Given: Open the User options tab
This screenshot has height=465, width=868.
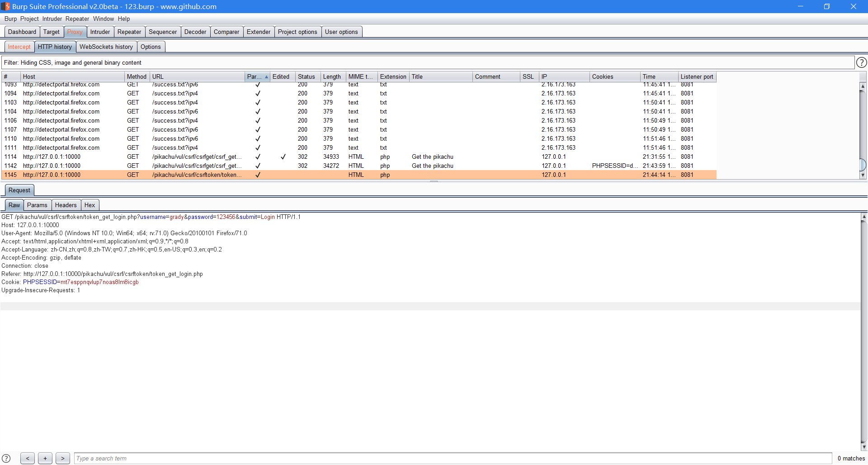Looking at the screenshot, I should pos(341,32).
